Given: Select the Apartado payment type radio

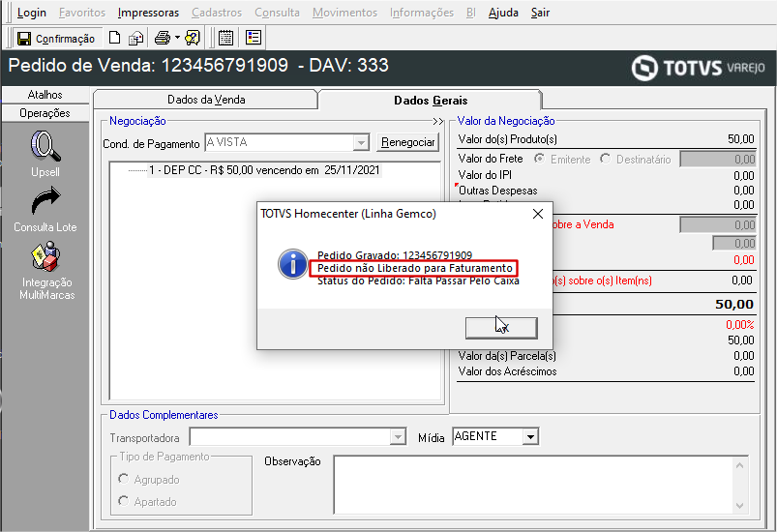Looking at the screenshot, I should coord(124,501).
